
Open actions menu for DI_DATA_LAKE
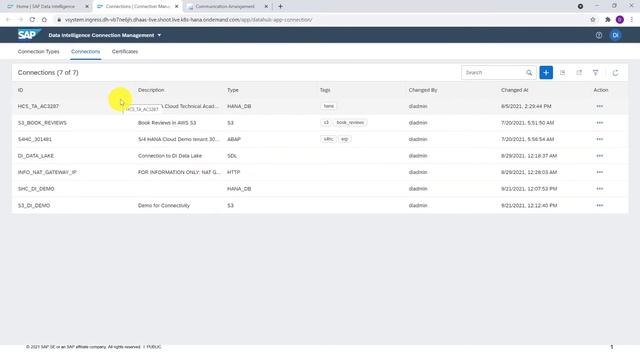(x=600, y=156)
